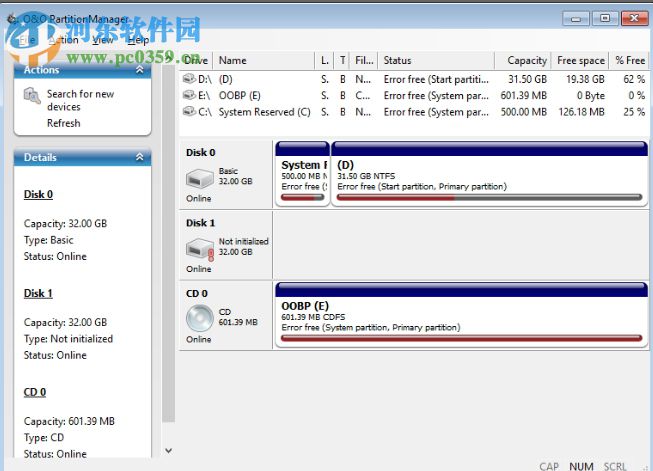Click the CAP status bar indicator
Viewport: 653px width, 471px height.
pyautogui.click(x=549, y=466)
